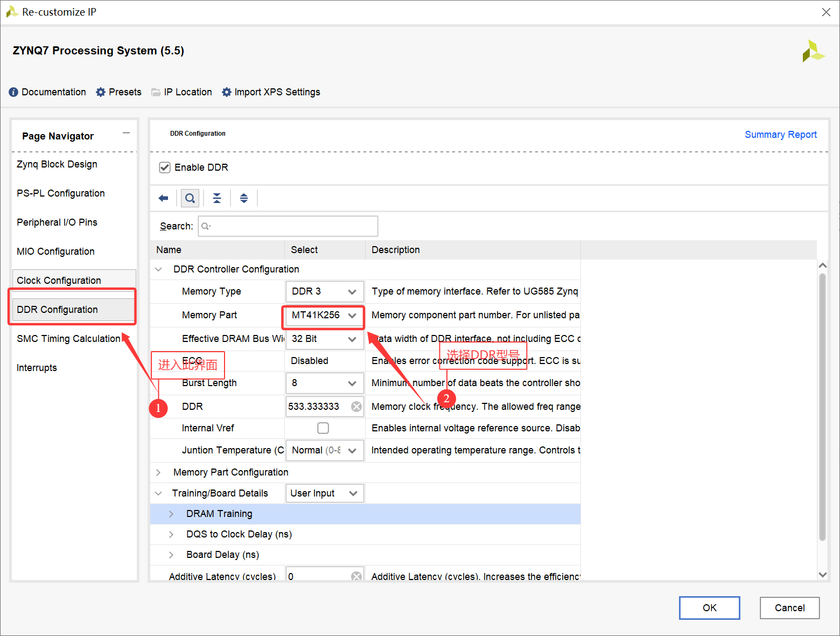The width and height of the screenshot is (840, 636).
Task: Click the Cancel button
Action: (789, 608)
